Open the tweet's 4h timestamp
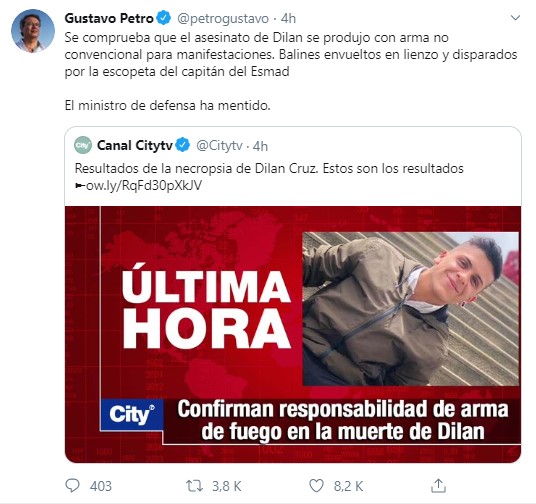Viewport: 536px width, 504px height. pyautogui.click(x=288, y=18)
